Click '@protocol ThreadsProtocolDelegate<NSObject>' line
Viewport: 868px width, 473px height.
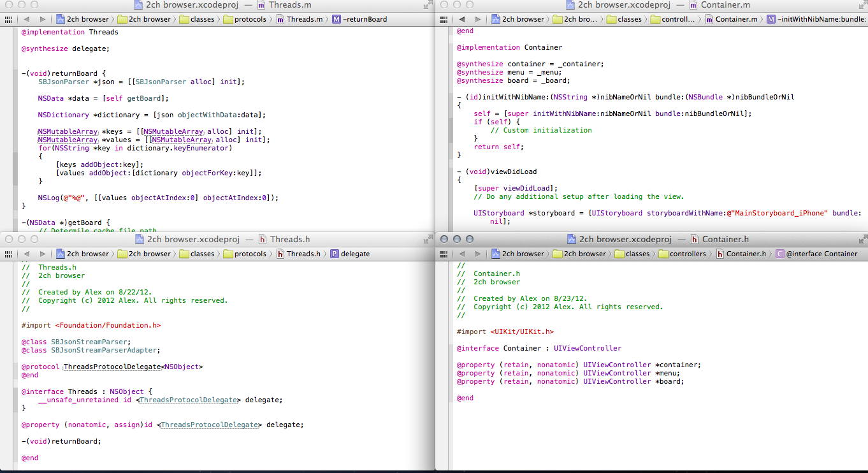(x=112, y=367)
